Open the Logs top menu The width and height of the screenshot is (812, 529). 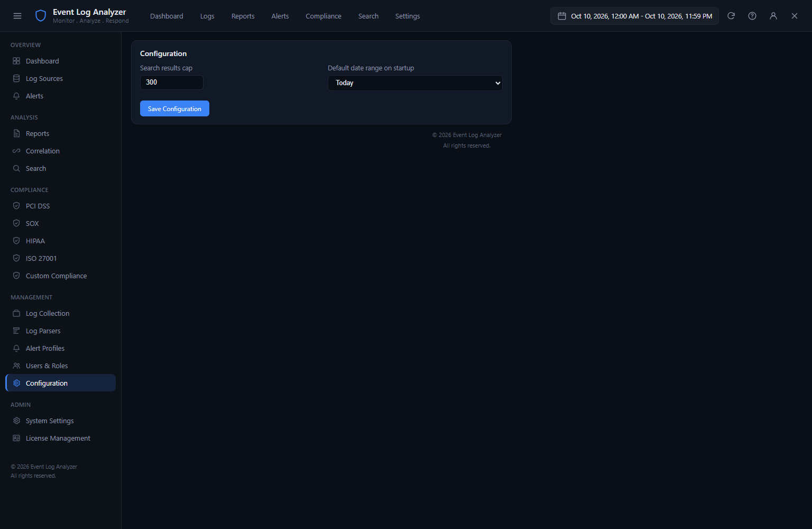(x=207, y=16)
